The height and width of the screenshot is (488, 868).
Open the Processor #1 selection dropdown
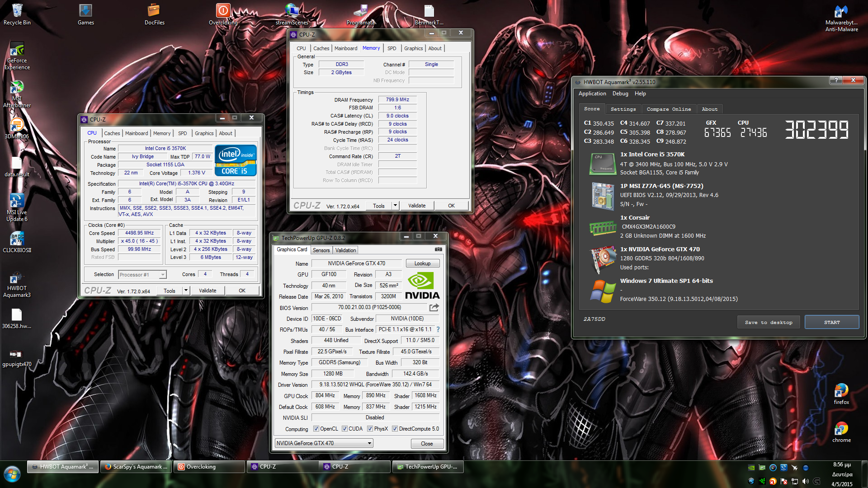pos(142,275)
